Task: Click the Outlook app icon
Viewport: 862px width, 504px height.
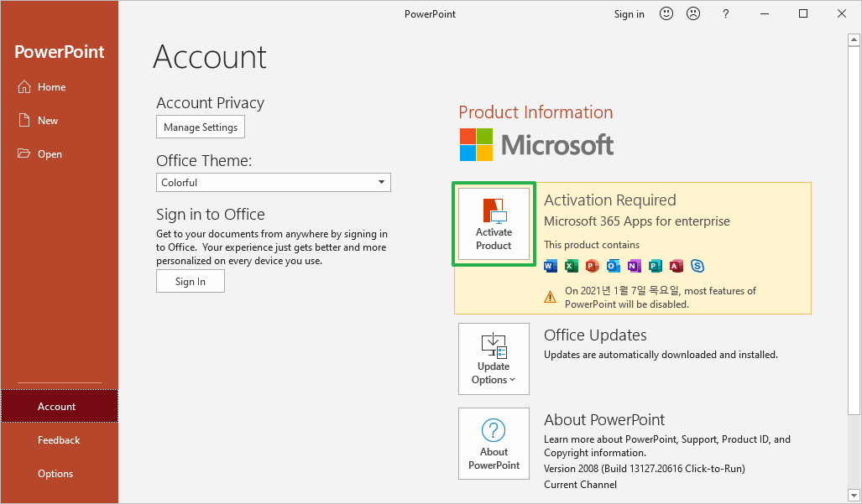Action: (x=613, y=267)
